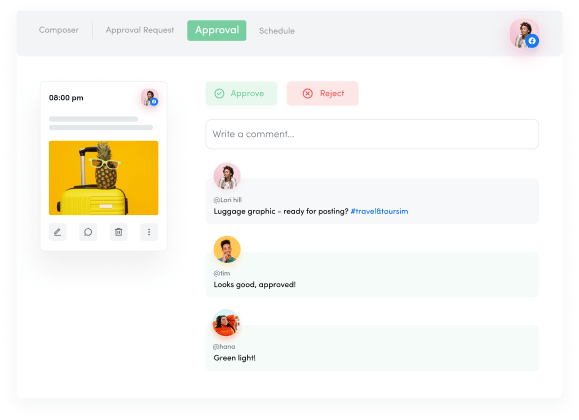Viewport: 579px width, 420px height.
Task: Open the Approval Request tab
Action: 140,30
